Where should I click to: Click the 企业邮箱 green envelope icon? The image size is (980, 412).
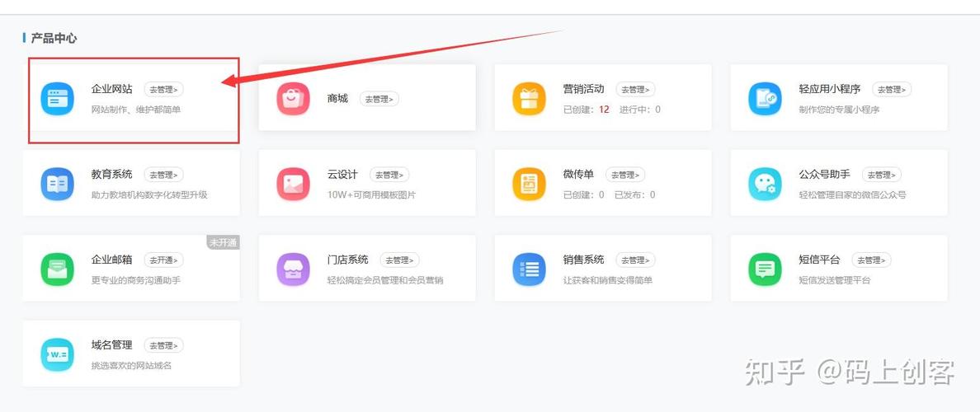point(58,269)
